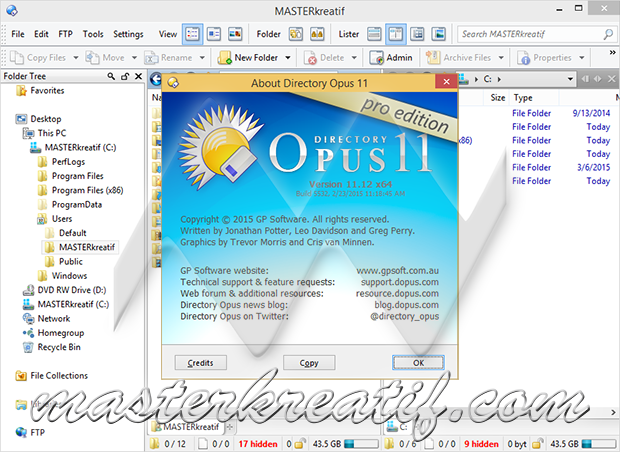Open the Settings menu
Screen dimensions: 620x452
pyautogui.click(x=128, y=34)
